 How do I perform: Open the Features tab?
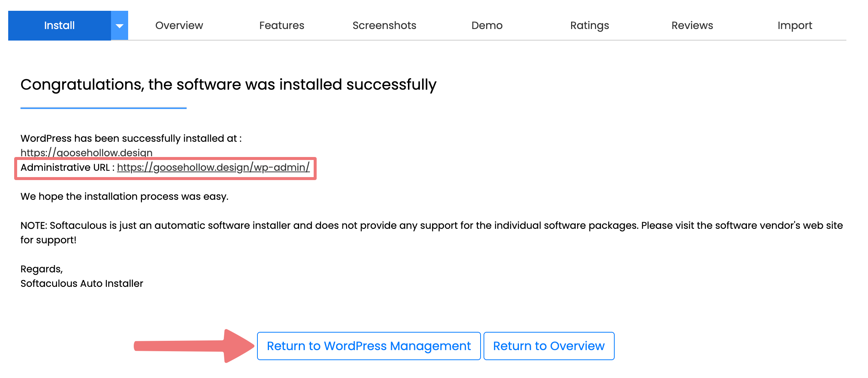[282, 25]
